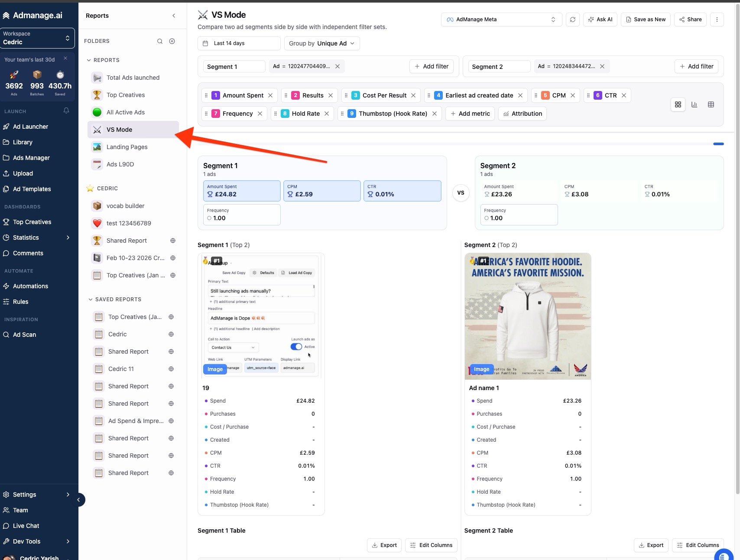
Task: Remove the CTR metric chip
Action: 624,95
